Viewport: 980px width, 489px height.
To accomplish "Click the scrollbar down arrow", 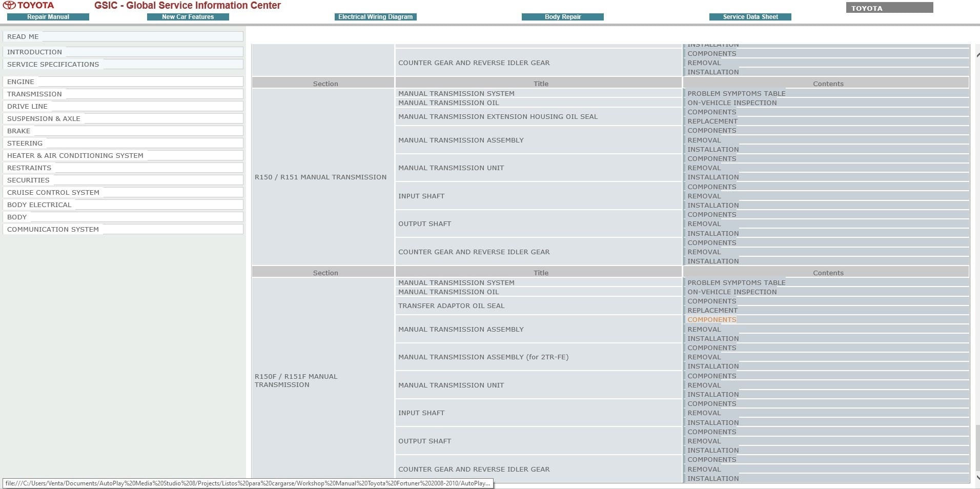I will click(x=977, y=478).
